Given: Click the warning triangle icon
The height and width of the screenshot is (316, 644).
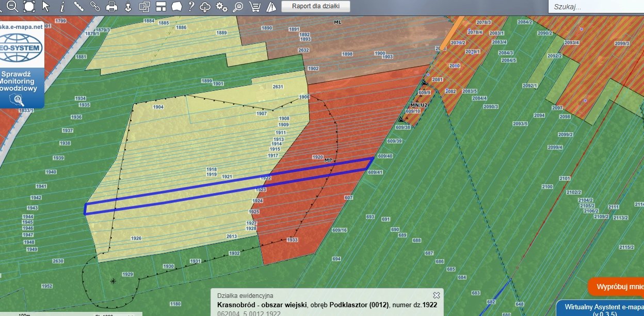Looking at the screenshot, I should (270, 6).
